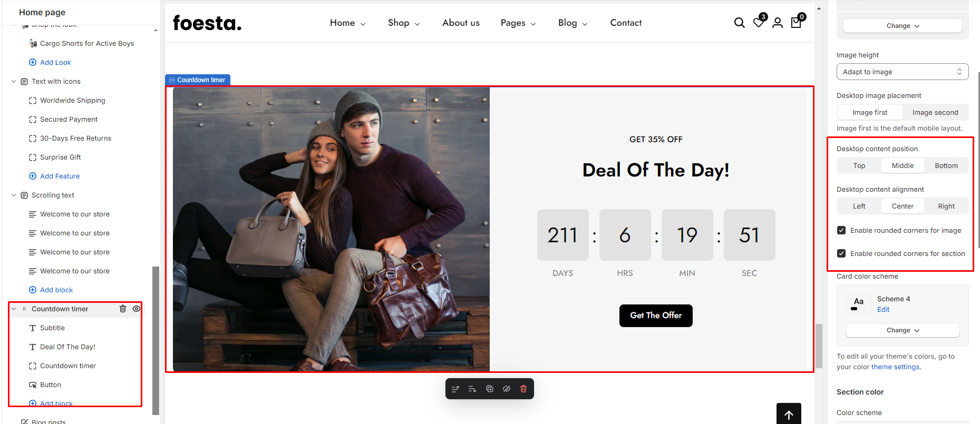980x424 pixels.
Task: Uncheck Enable rounded corners for image
Action: [x=841, y=230]
